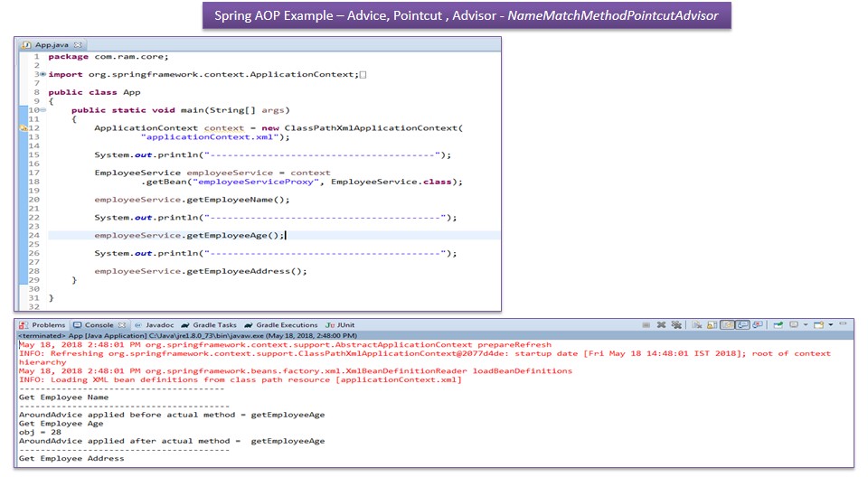Click 'Get Employee Name' console output
Screen dimensions: 868x477
63,397
